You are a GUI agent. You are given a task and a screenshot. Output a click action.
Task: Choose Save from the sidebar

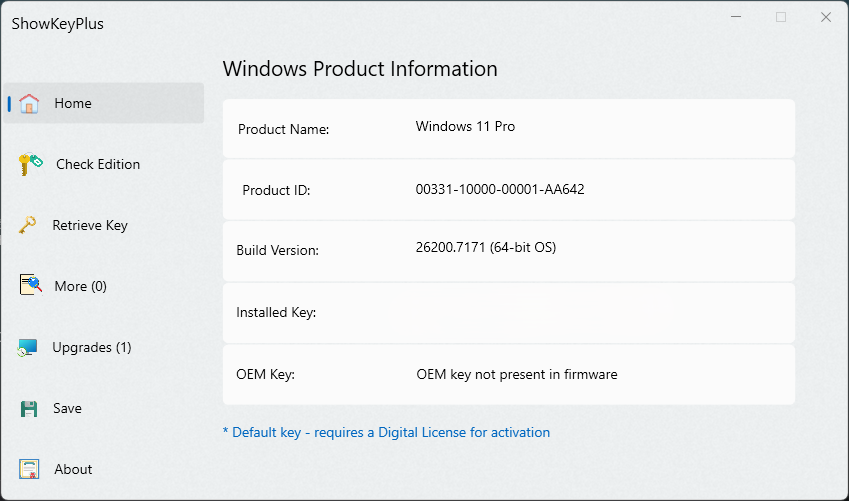(67, 408)
